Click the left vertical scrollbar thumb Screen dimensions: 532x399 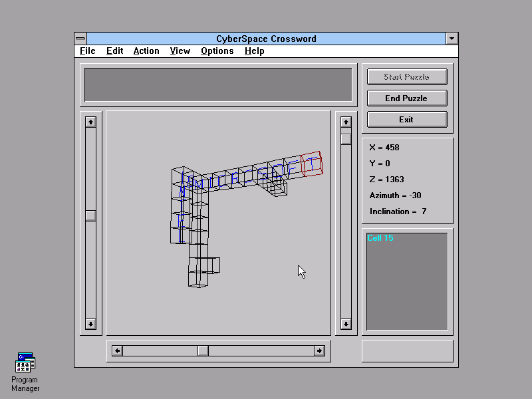[91, 215]
